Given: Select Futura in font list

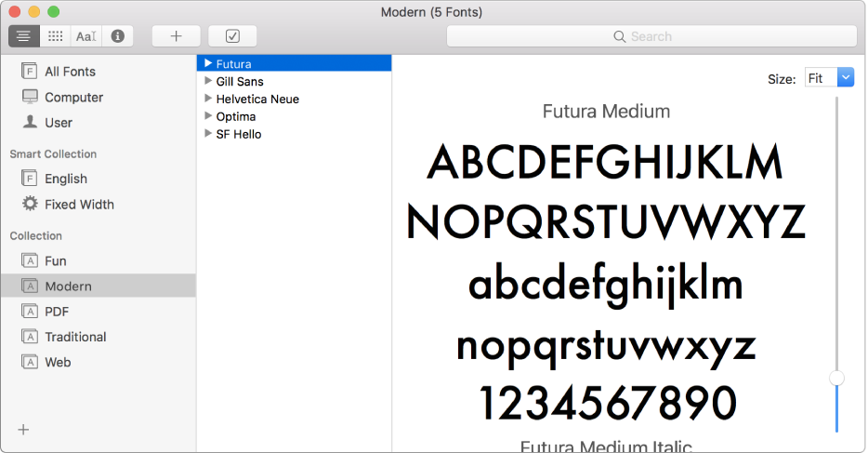Looking at the screenshot, I should (294, 63).
